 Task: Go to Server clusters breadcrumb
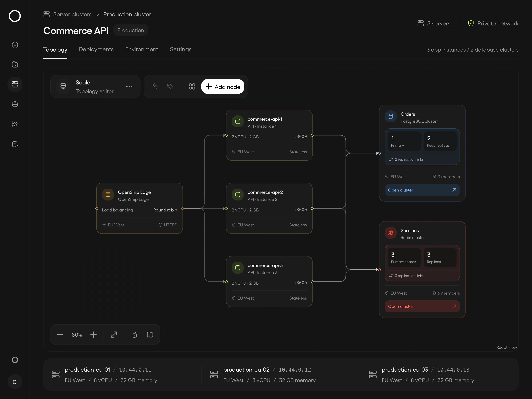(72, 14)
